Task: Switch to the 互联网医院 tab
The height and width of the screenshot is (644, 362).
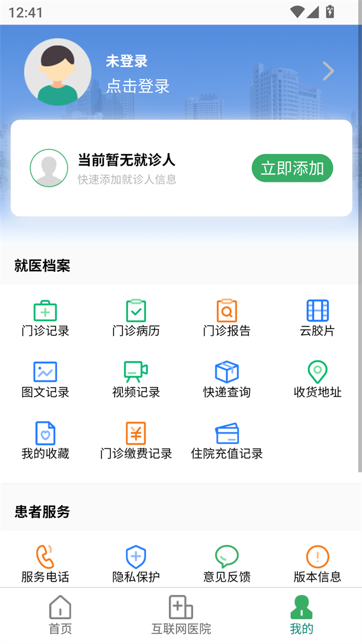Action: pos(181,615)
